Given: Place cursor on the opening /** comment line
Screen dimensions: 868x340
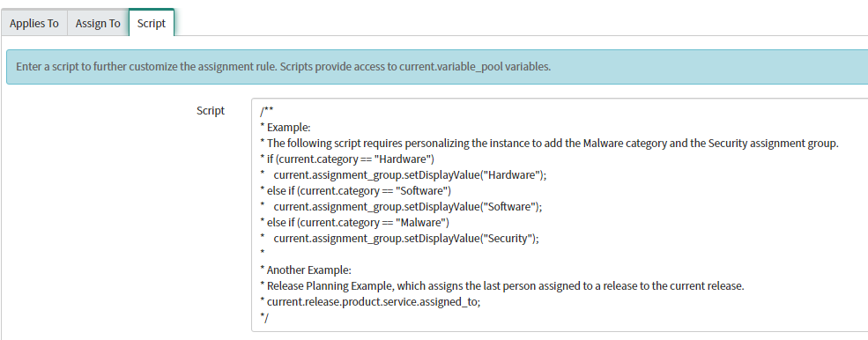Looking at the screenshot, I should 266,111.
